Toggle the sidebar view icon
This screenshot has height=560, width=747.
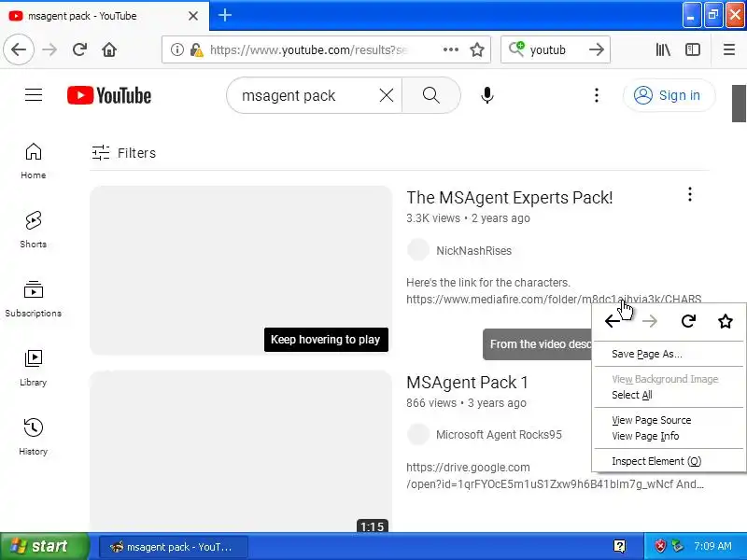693,49
